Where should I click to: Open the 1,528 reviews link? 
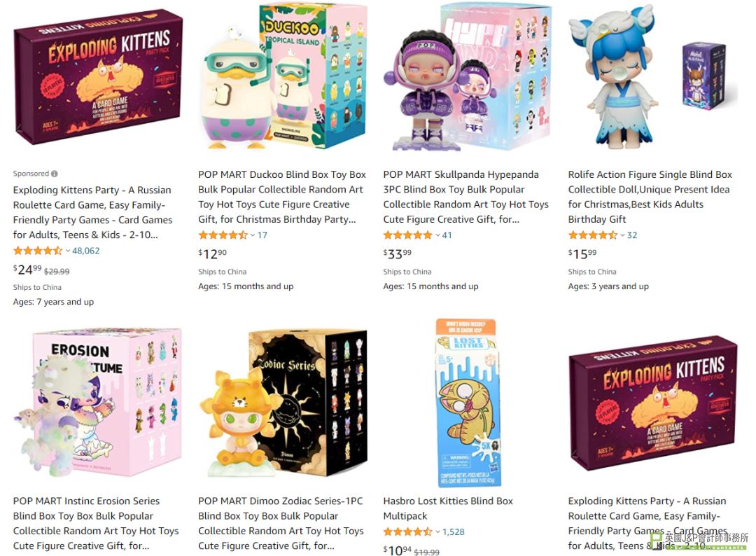[454, 532]
